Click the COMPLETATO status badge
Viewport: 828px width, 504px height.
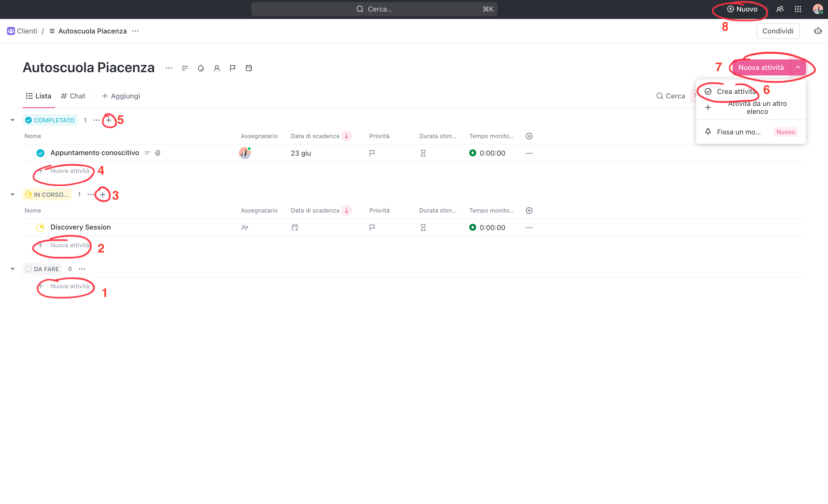(50, 120)
